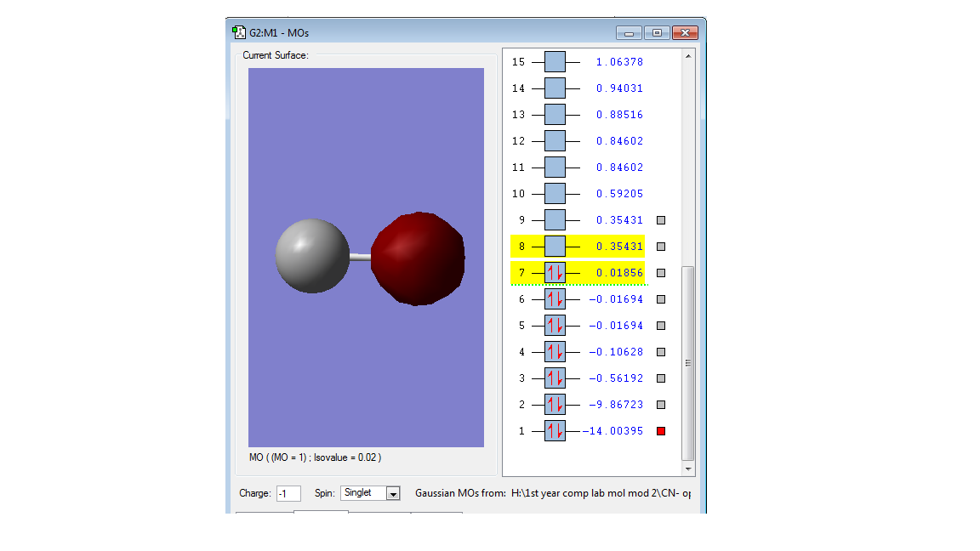980x551 pixels.
Task: Click the energy value 0.01856
Action: click(x=619, y=273)
